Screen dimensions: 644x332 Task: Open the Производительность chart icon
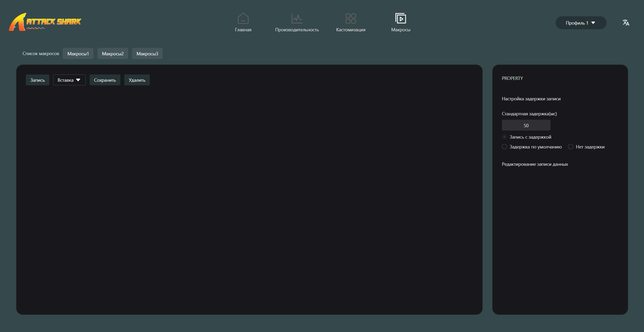[x=297, y=18]
